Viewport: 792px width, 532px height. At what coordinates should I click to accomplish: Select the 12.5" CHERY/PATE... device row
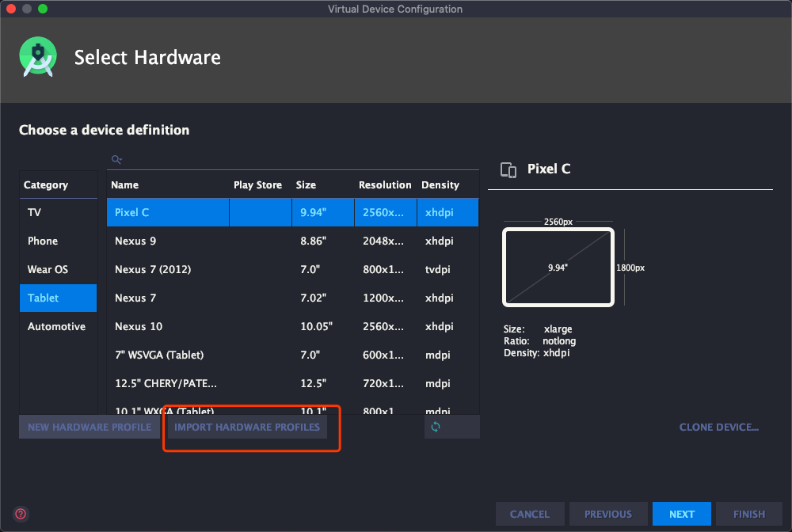click(293, 384)
